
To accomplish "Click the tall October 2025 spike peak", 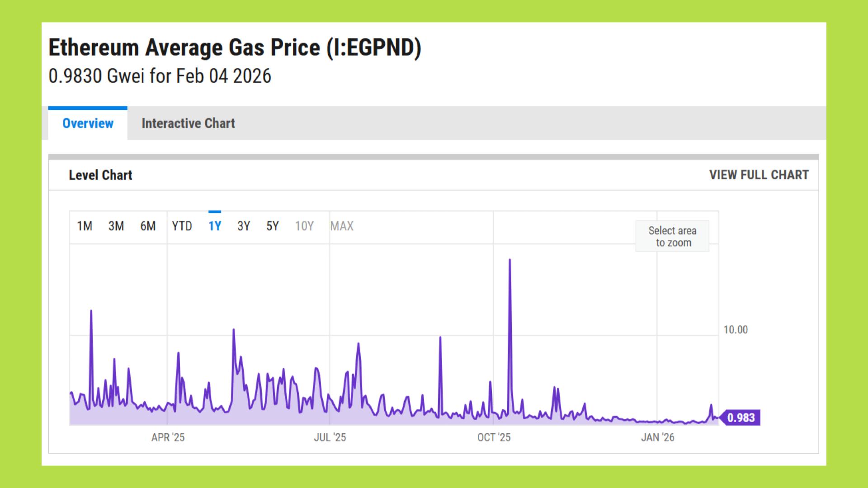I will click(510, 261).
